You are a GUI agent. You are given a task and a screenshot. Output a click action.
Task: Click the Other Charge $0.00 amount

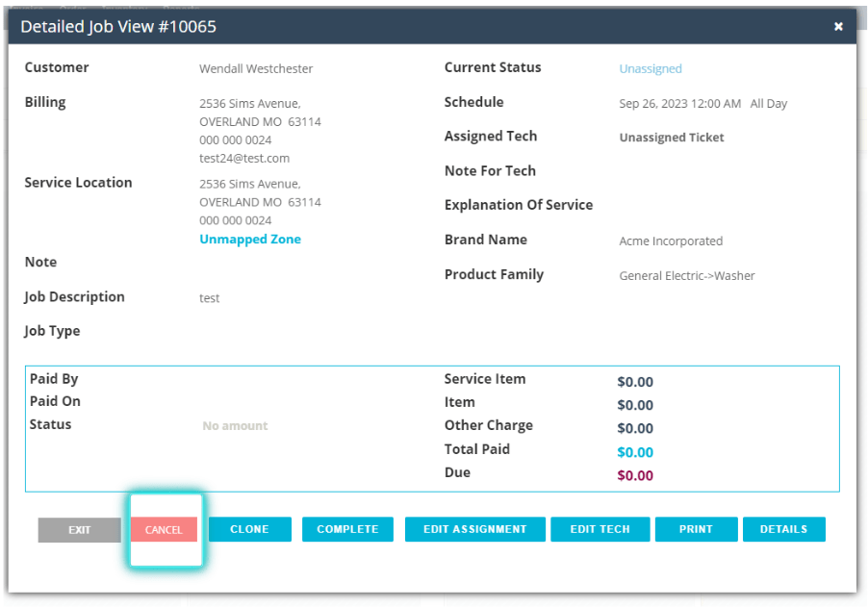635,429
